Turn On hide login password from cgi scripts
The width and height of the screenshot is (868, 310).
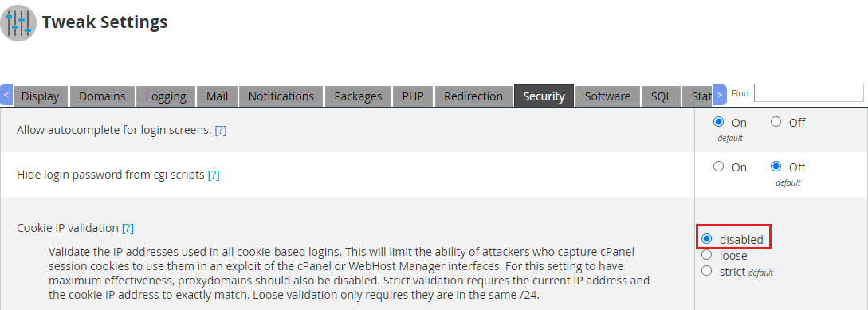coord(718,166)
